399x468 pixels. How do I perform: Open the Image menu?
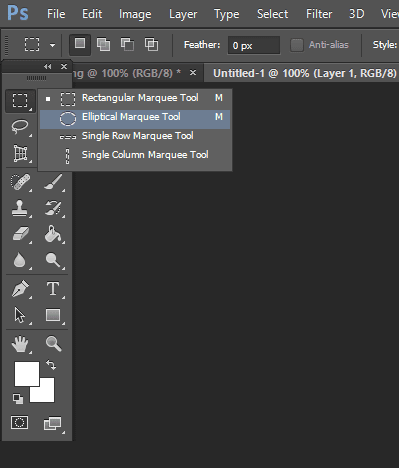coord(135,14)
